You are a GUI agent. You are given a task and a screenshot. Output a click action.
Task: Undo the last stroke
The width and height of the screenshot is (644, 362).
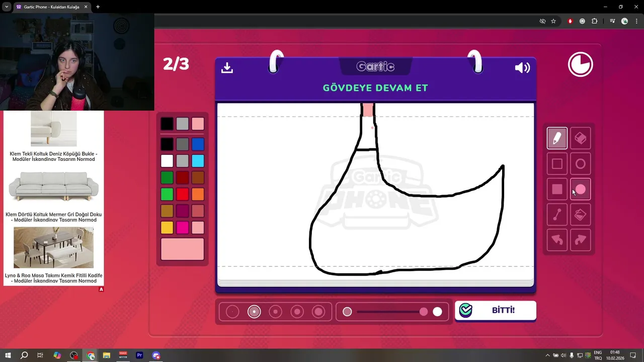pos(557,240)
